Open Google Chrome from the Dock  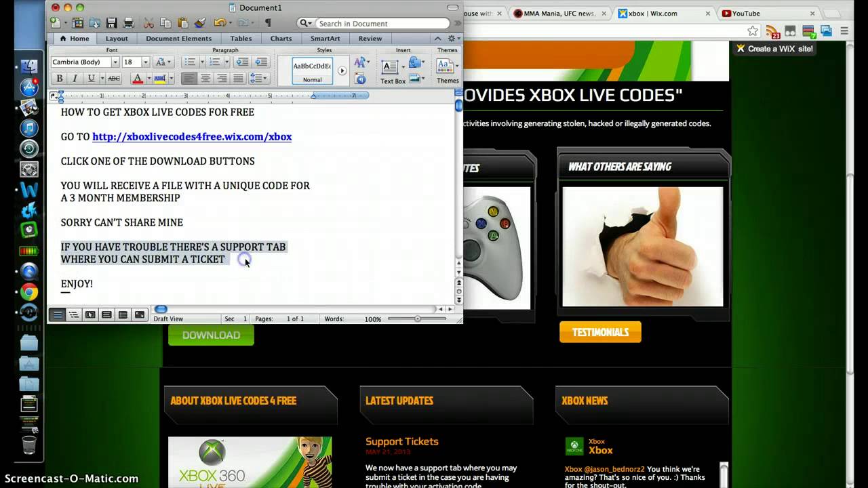click(28, 292)
